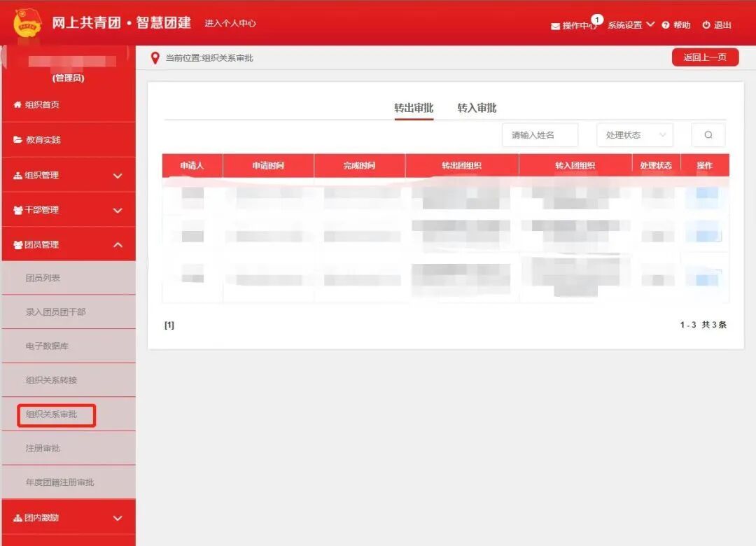Image resolution: width=756 pixels, height=546 pixels.
Task: Open the 进入个人中心 link
Action: tap(230, 23)
